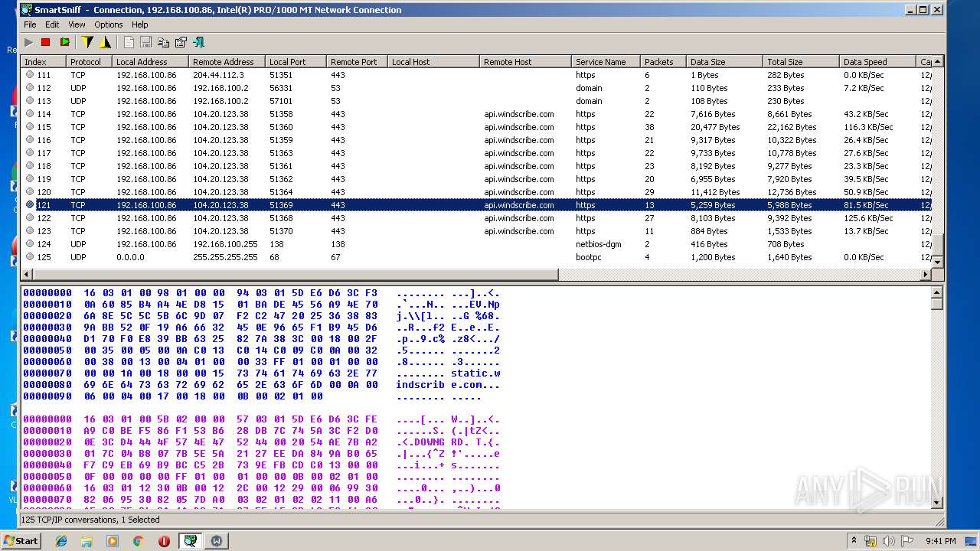Open the Help menu

tap(139, 24)
